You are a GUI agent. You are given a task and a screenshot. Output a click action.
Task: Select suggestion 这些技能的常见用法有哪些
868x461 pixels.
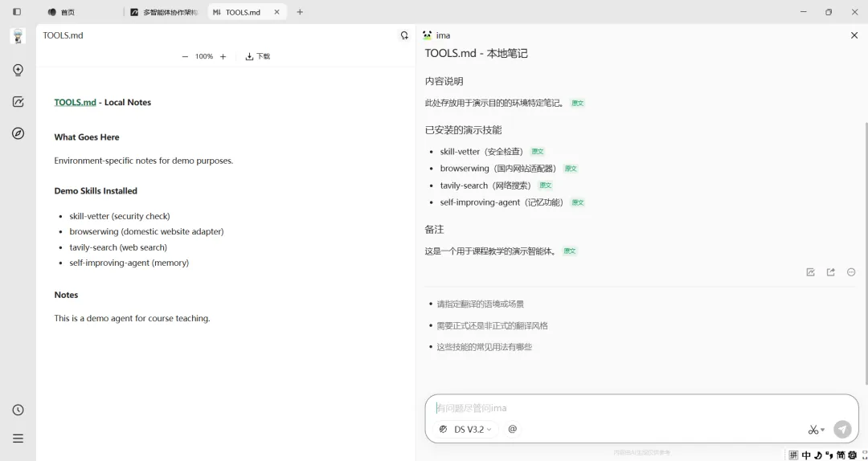click(485, 347)
